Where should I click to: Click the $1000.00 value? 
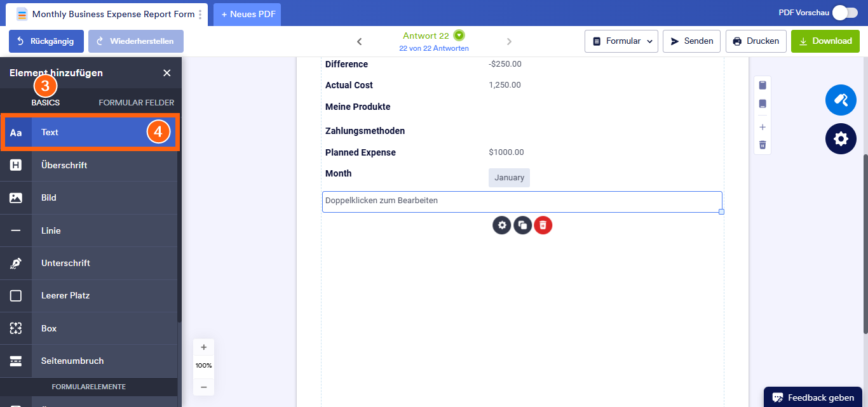[506, 152]
